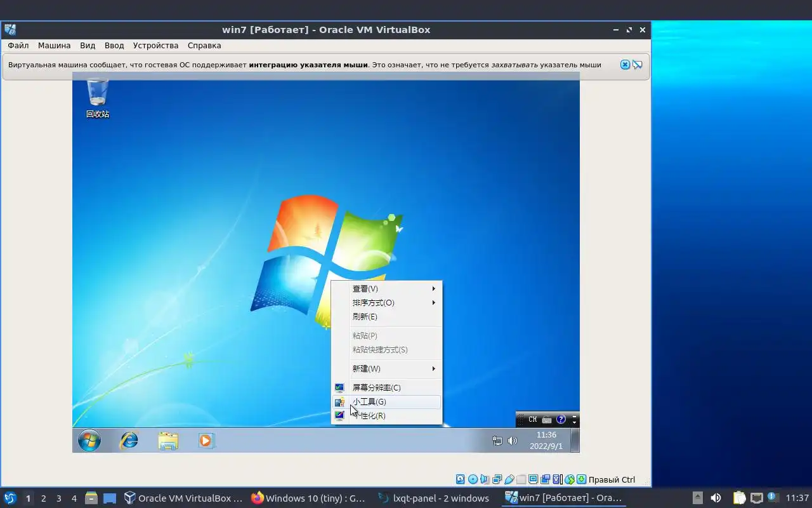Open language bar options down arrow
Image resolution: width=812 pixels, height=508 pixels.
[x=575, y=422]
